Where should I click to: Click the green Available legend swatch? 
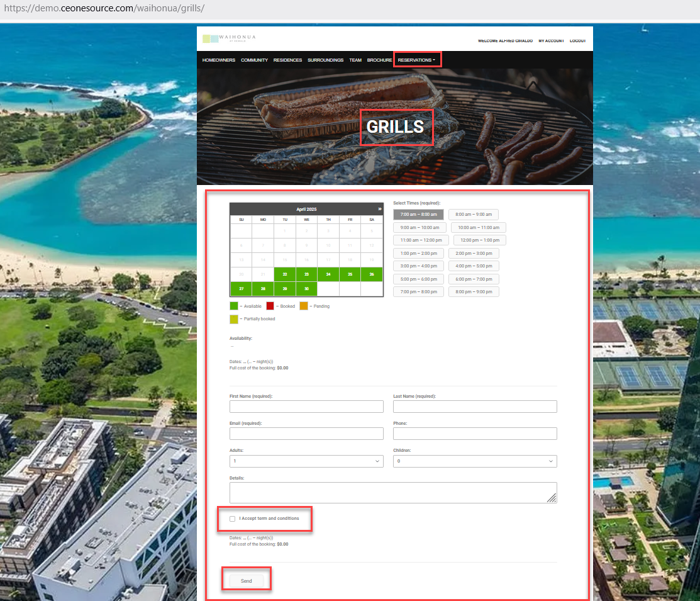pyautogui.click(x=234, y=306)
